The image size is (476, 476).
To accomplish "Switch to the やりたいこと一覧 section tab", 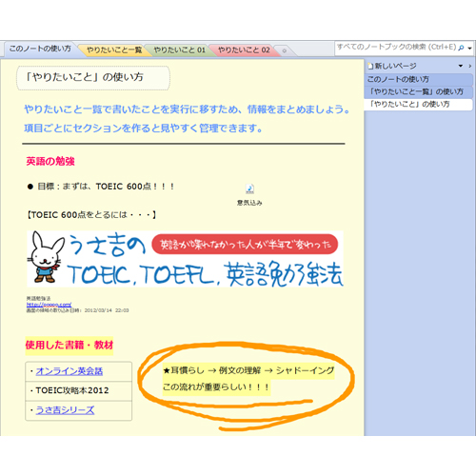I will point(114,50).
